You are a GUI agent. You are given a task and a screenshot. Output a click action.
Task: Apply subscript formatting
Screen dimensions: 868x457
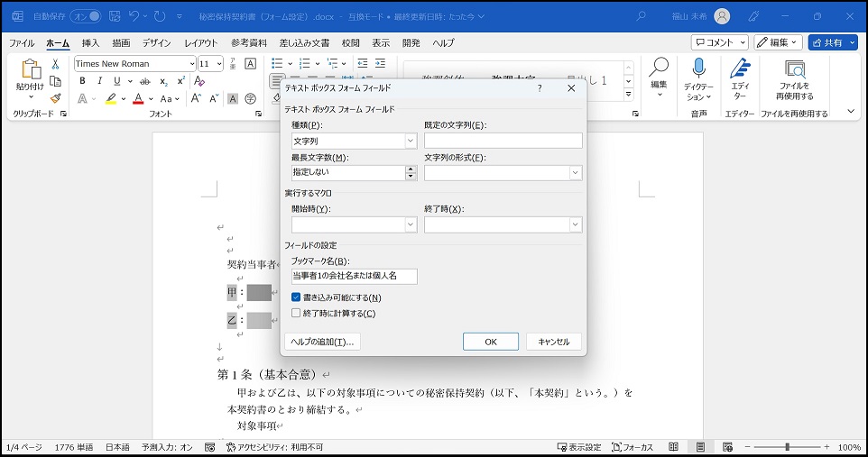[x=163, y=81]
